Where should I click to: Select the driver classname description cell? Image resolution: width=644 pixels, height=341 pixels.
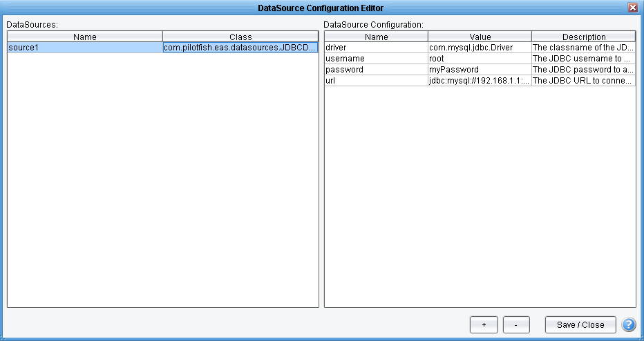coord(584,48)
